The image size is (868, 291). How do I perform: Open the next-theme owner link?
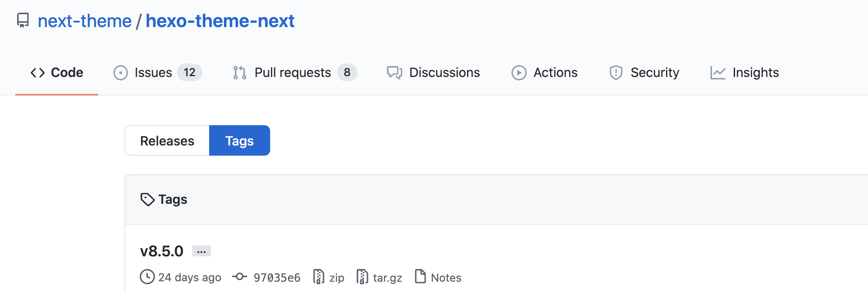pos(85,21)
